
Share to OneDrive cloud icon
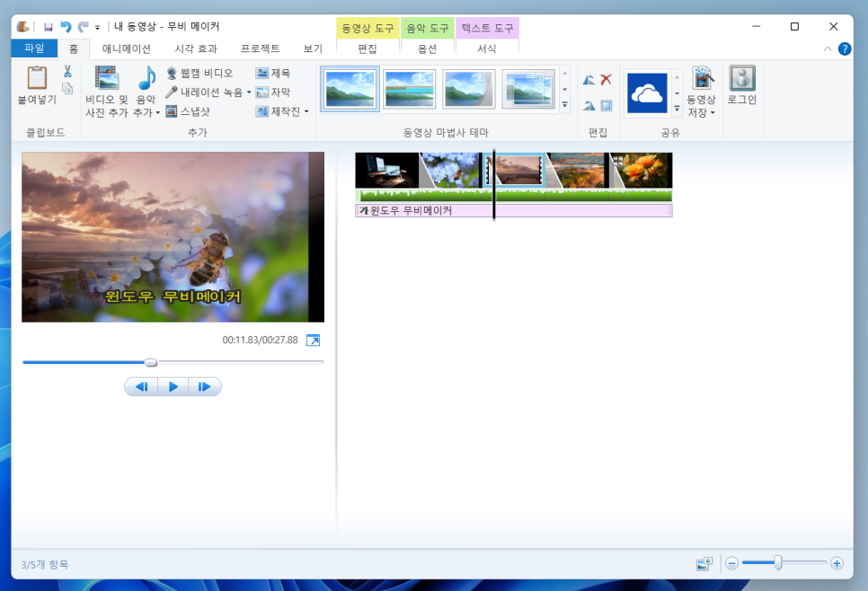point(647,93)
